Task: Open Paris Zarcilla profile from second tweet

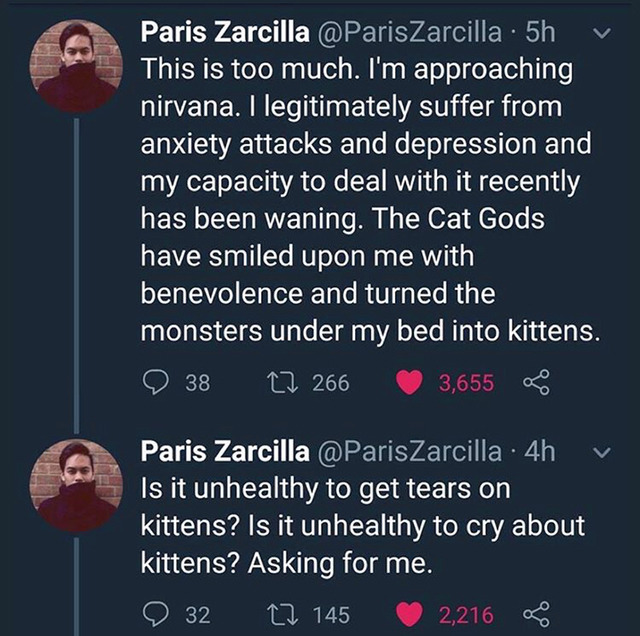Action: 225,451
